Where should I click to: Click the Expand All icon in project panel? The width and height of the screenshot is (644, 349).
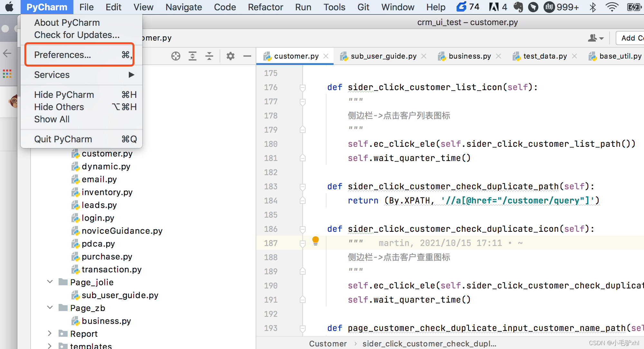pos(193,56)
